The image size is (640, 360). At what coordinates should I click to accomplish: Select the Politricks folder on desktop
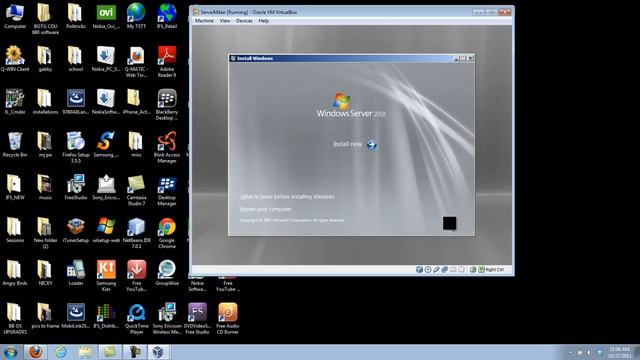tap(76, 16)
